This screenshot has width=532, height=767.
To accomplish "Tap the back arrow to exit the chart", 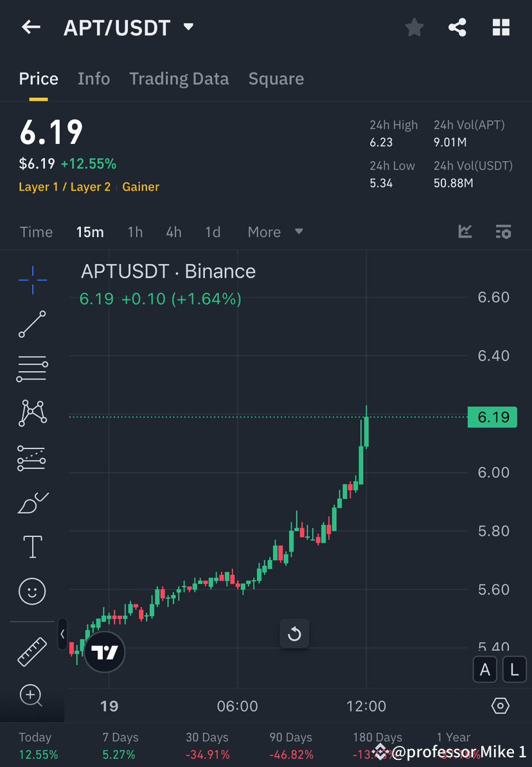I will point(31,27).
